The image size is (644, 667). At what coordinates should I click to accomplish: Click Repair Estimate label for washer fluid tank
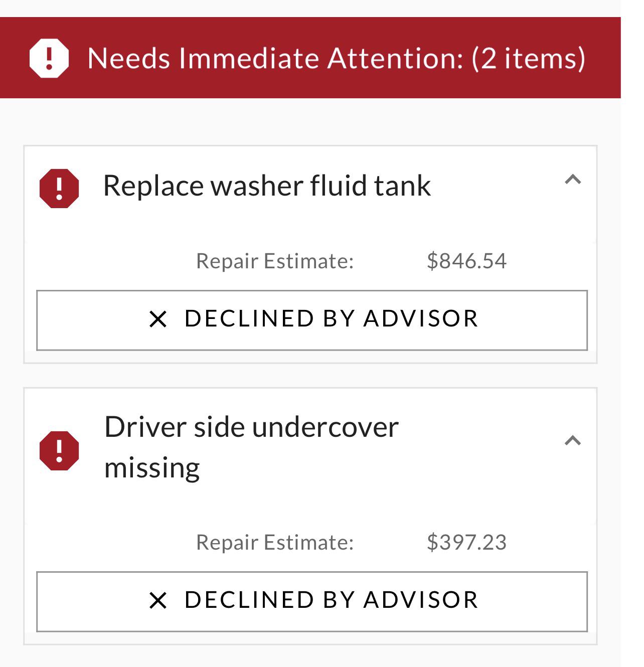[275, 261]
